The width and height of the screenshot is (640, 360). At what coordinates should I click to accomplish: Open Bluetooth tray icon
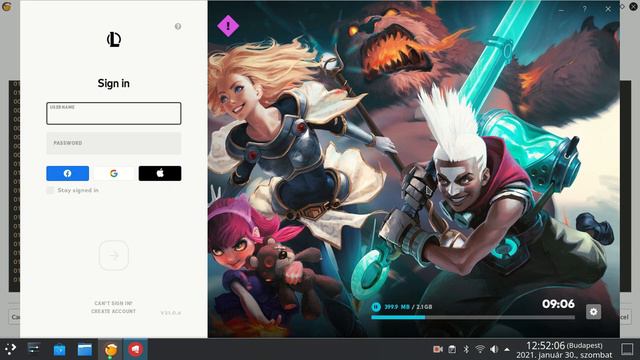466,349
